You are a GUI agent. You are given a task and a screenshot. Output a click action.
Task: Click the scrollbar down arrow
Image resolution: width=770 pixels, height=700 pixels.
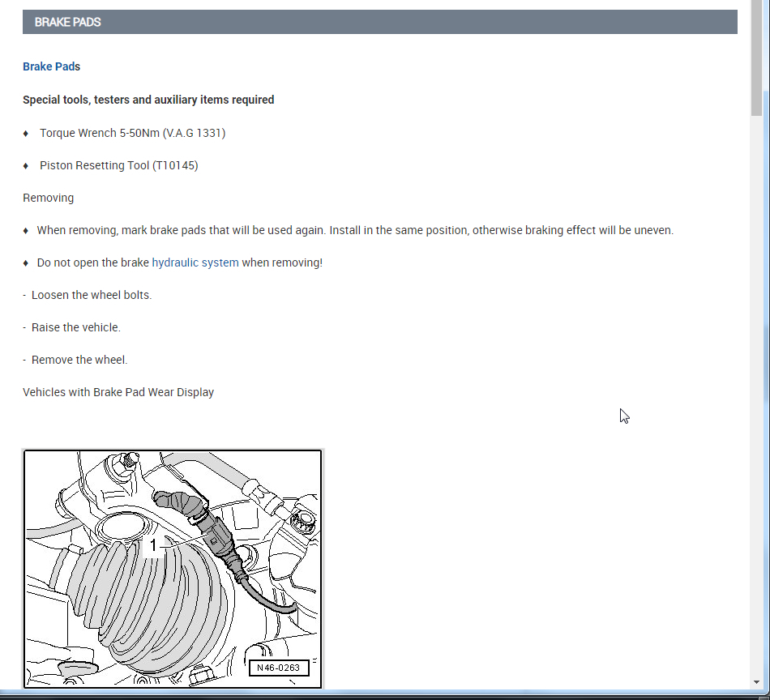click(755, 682)
